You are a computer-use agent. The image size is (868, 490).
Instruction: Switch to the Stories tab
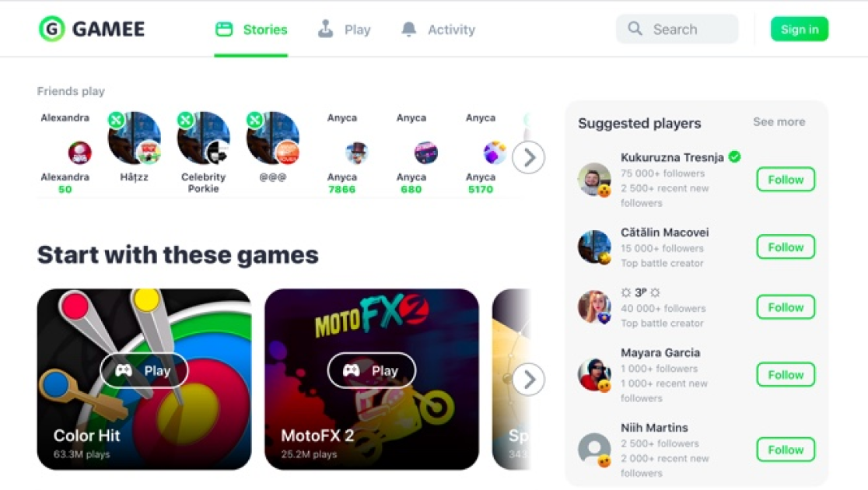pyautogui.click(x=251, y=30)
